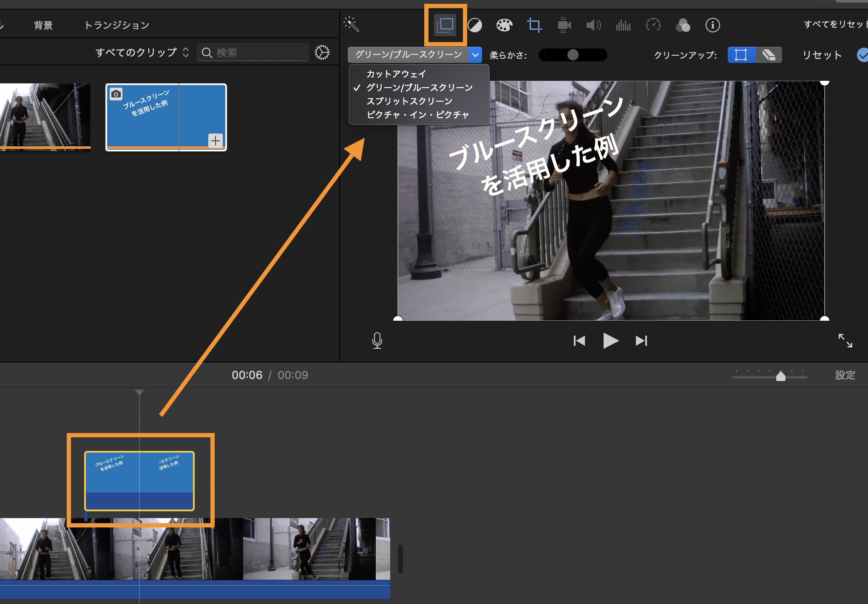Enter fullscreen with diagonal arrows icon

tap(845, 341)
